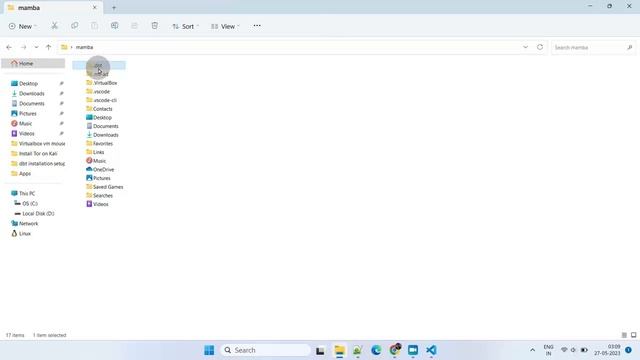
Task: Open Apps folder in sidebar
Action: [x=25, y=173]
